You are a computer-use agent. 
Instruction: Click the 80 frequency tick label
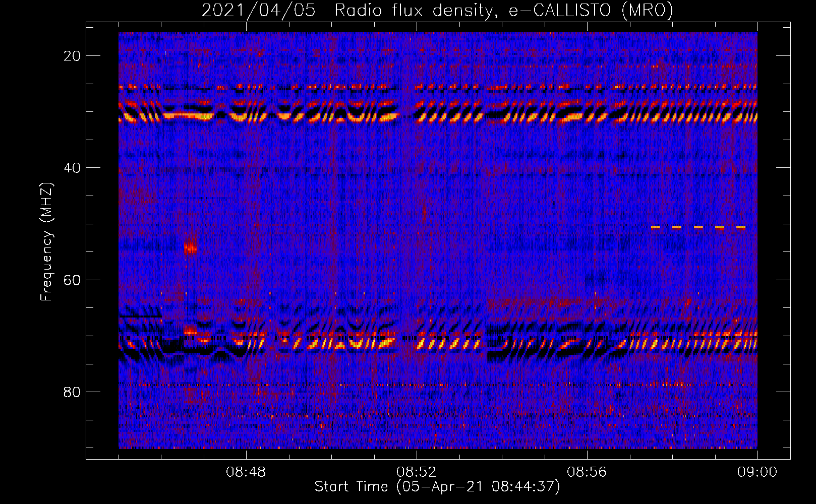(72, 392)
